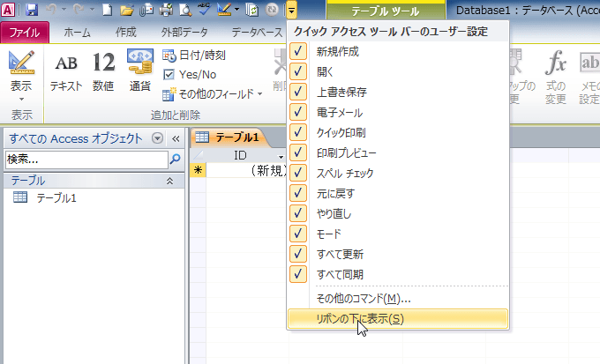Create new blank document from quick access toolbar

(108, 10)
